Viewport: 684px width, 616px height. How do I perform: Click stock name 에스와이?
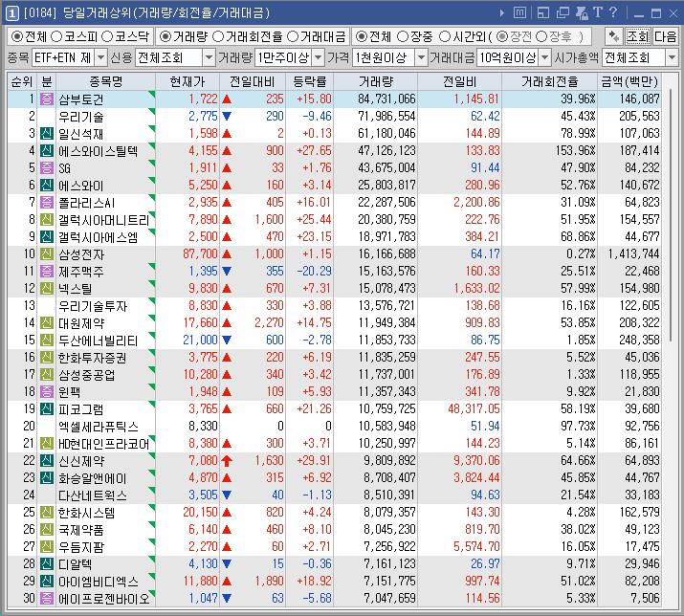[x=81, y=186]
